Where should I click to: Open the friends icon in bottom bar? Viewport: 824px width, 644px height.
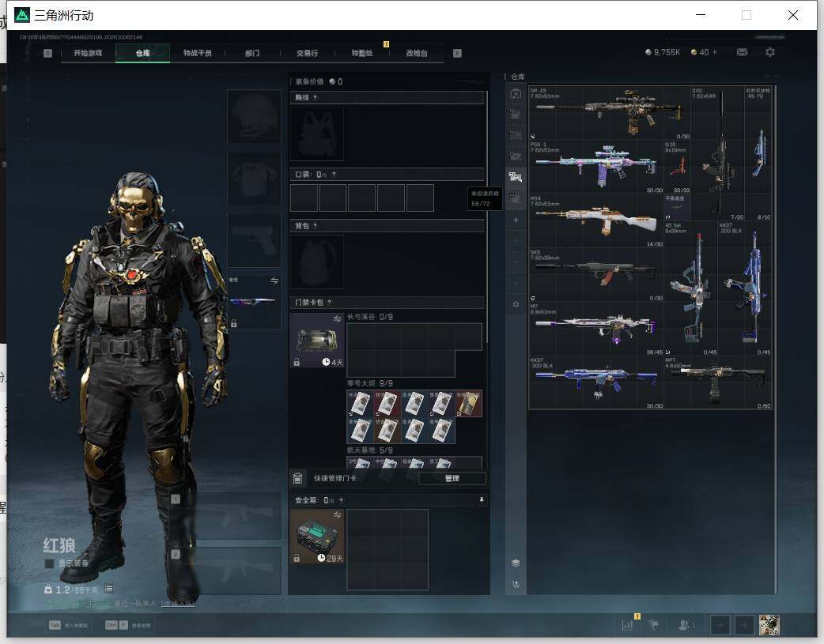pos(684,625)
